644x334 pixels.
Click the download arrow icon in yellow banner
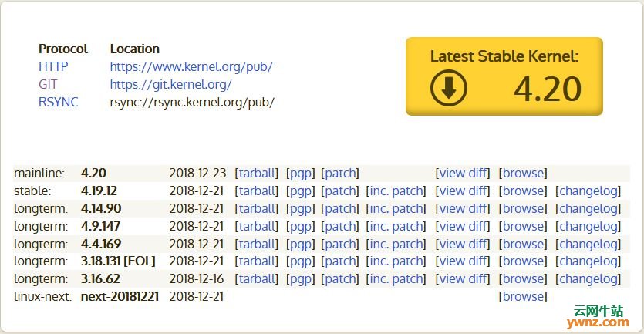point(449,88)
